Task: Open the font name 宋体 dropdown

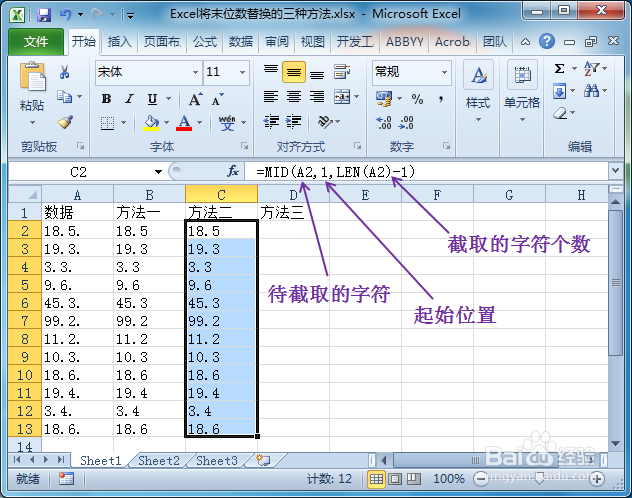Action: [195, 73]
